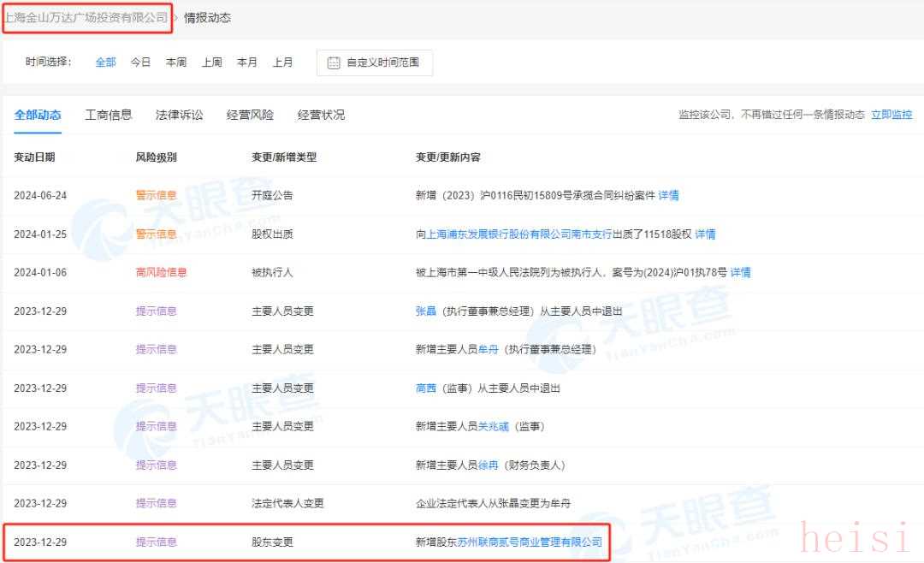Click the calendar icon for custom time range
Image resolution: width=924 pixels, height=563 pixels.
334,63
